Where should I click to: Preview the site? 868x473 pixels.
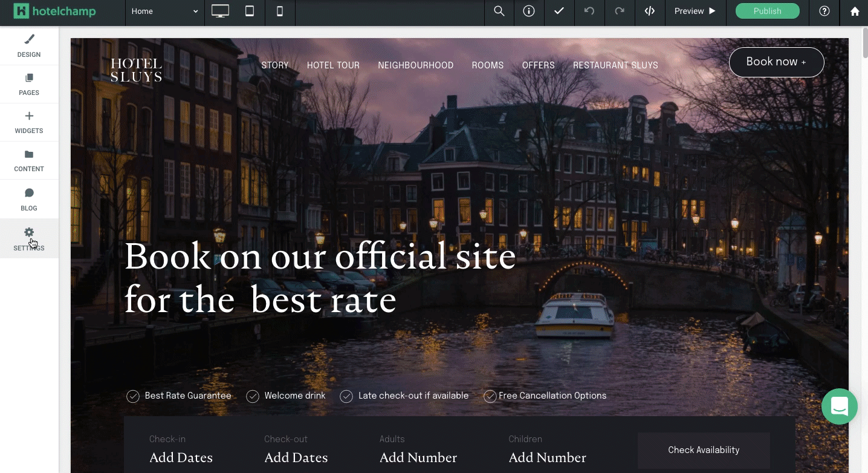[x=695, y=11]
